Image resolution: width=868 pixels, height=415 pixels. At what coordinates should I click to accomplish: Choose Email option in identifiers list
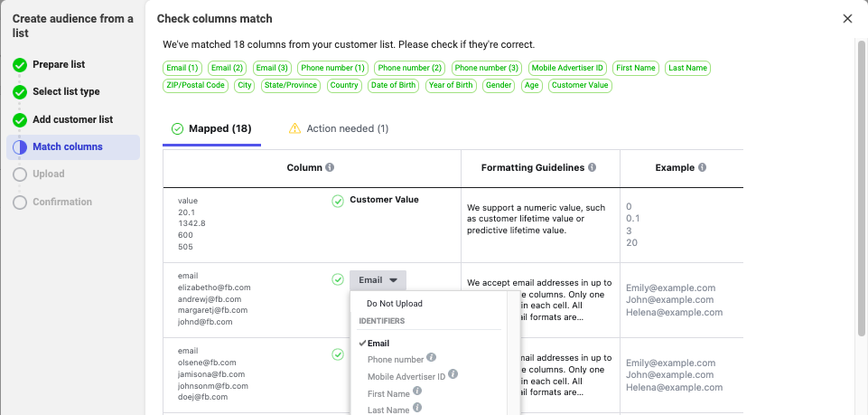point(378,344)
